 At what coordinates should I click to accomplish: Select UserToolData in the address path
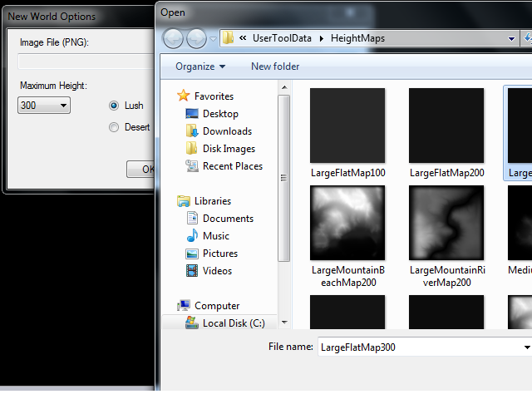pos(282,38)
